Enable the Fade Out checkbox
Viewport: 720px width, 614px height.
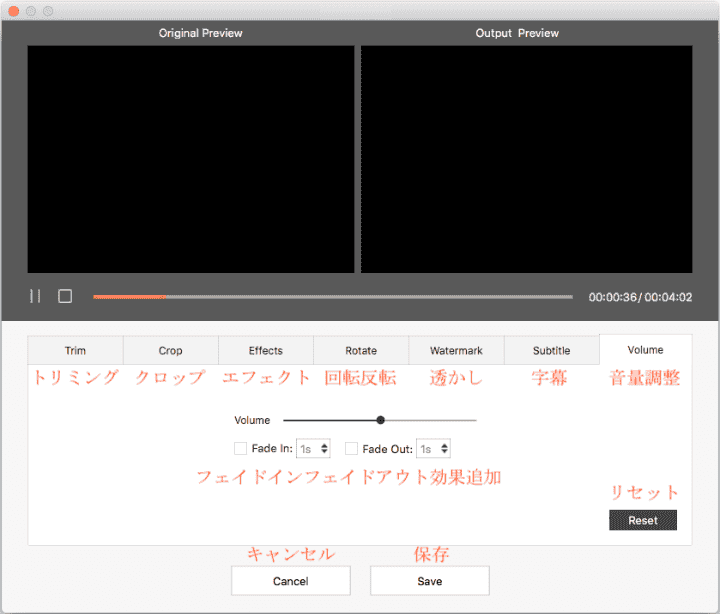coord(351,448)
